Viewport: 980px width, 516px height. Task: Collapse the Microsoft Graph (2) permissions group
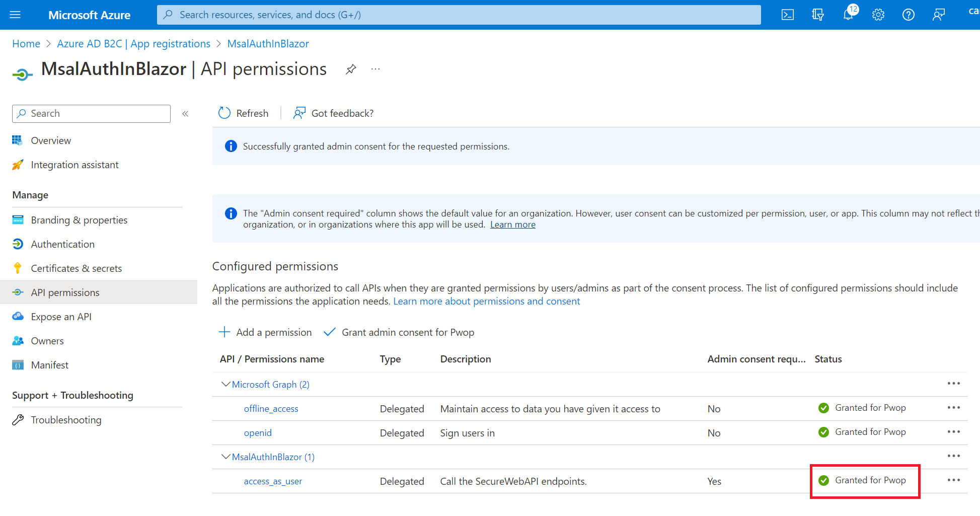226,385
